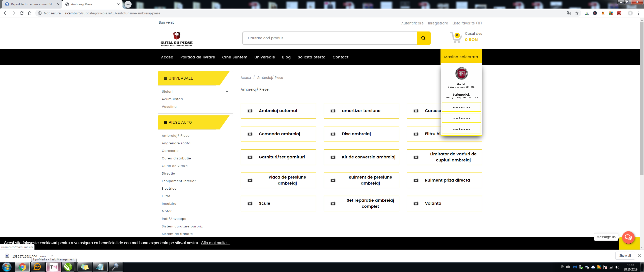This screenshot has width=644, height=272.
Task: Click the browser address bar URL
Action: (x=113, y=13)
